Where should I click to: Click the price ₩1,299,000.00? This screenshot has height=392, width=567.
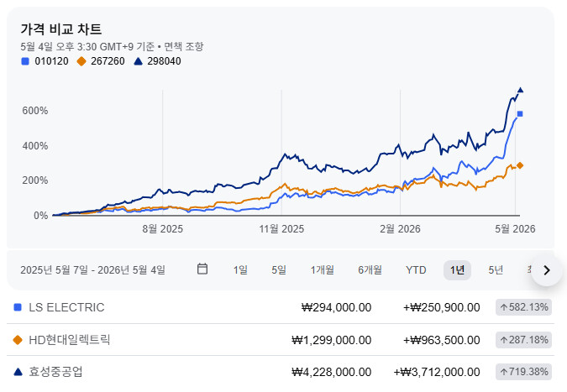[332, 340]
